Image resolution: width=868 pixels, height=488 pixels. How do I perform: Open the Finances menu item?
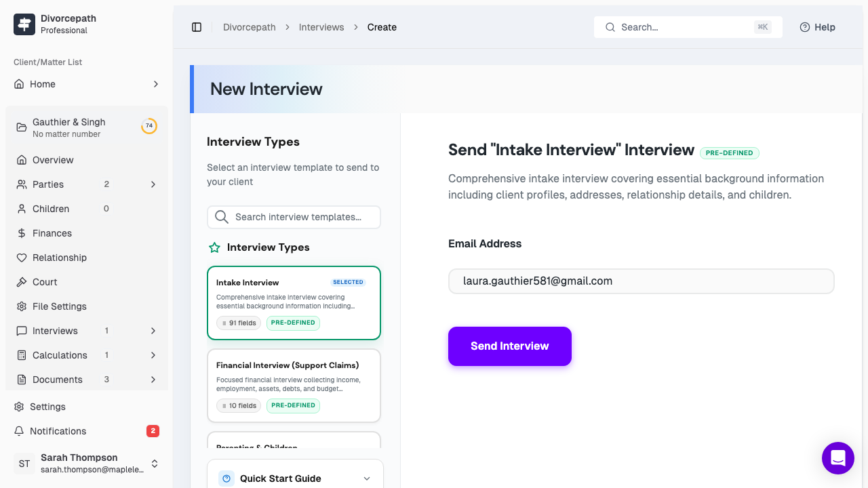pyautogui.click(x=87, y=233)
